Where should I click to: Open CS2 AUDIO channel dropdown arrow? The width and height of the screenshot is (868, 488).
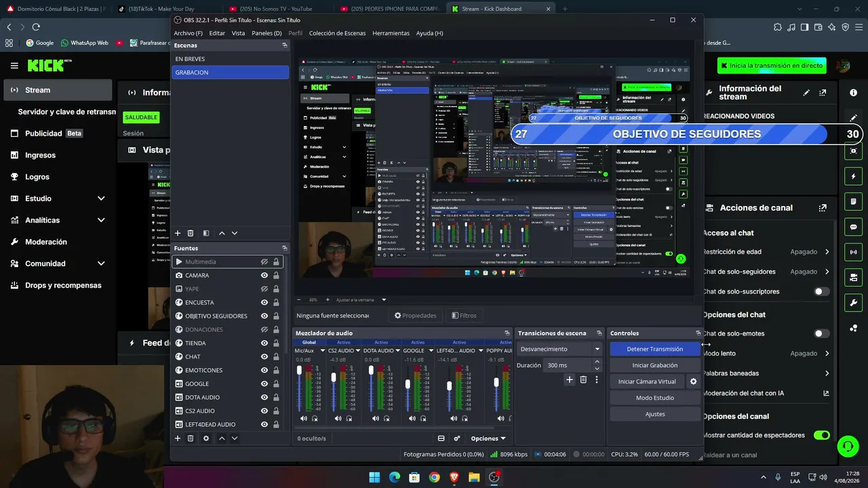pos(359,350)
